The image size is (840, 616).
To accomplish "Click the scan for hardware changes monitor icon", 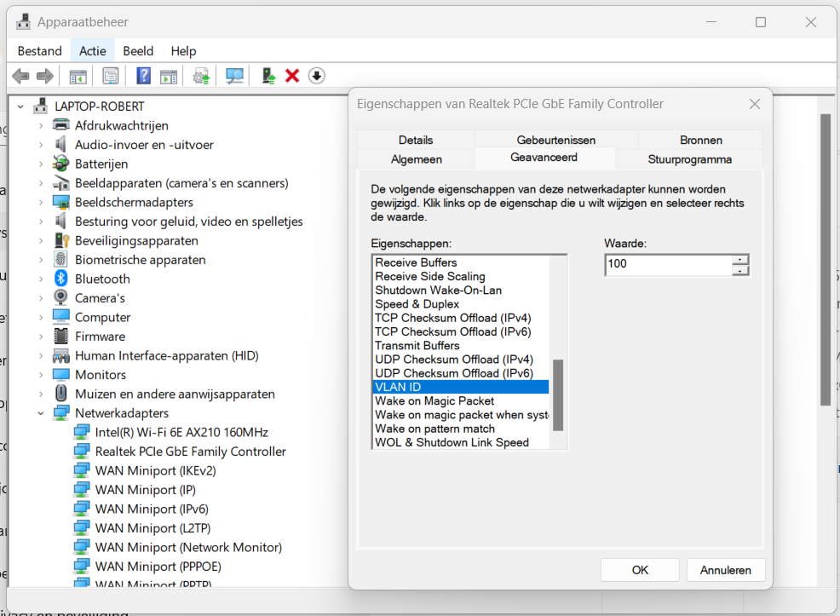I will 234,76.
